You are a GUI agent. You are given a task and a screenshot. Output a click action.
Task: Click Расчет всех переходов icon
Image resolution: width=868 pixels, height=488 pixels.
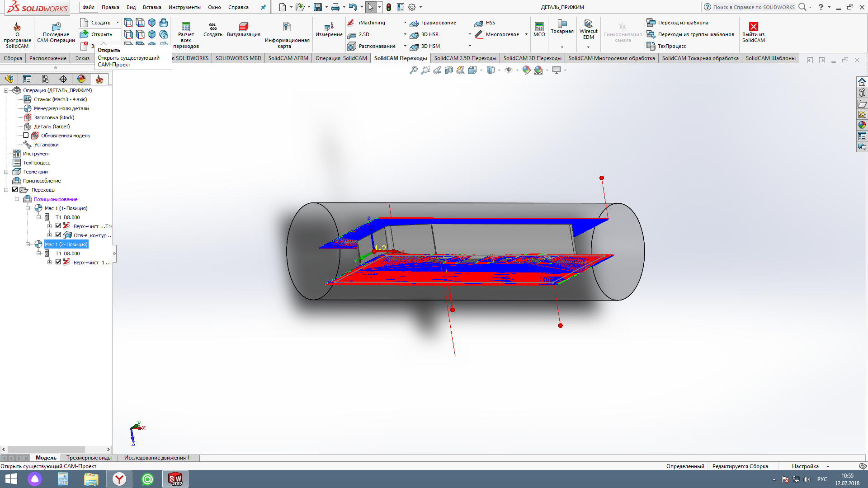click(x=186, y=27)
